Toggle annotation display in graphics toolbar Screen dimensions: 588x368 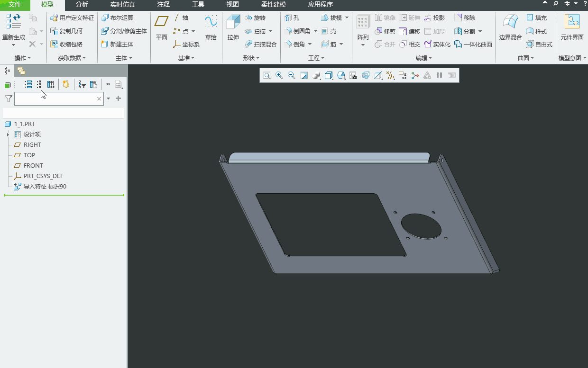click(403, 75)
